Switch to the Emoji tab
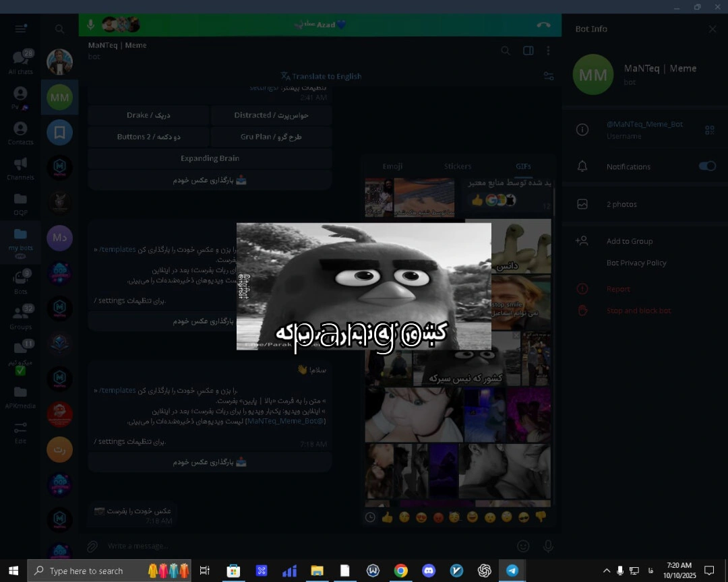This screenshot has width=728, height=582. [392, 166]
